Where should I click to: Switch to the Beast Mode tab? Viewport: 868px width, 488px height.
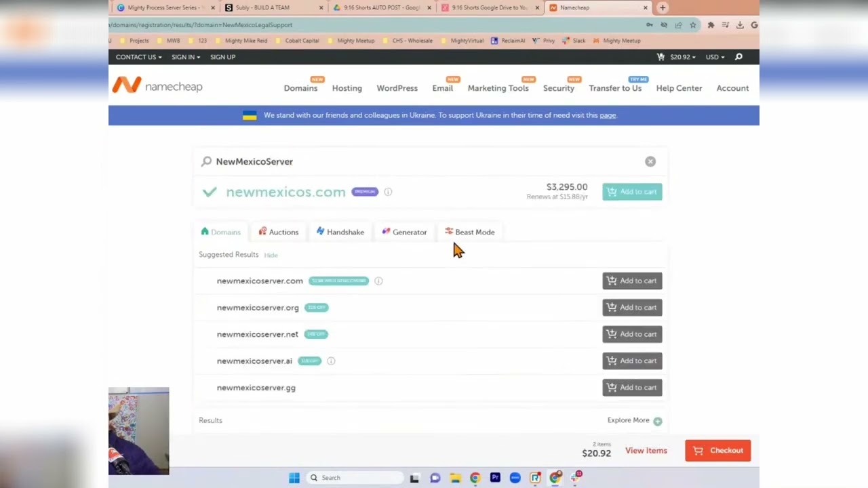469,232
